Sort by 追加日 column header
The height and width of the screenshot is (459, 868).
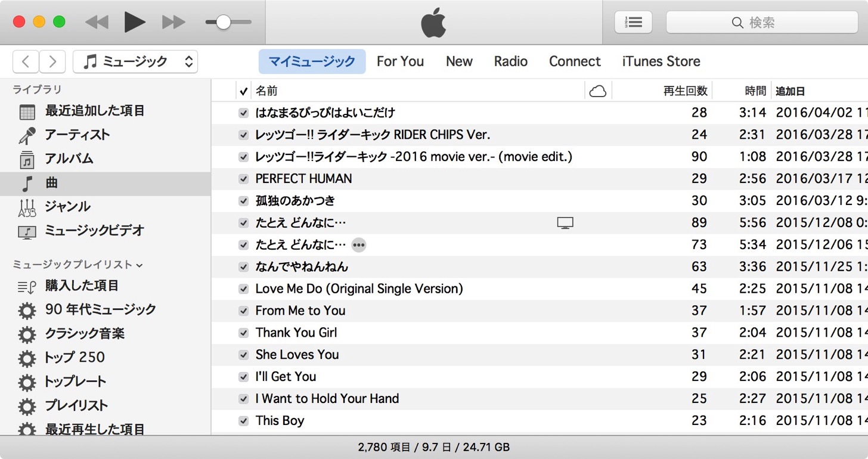click(x=820, y=91)
